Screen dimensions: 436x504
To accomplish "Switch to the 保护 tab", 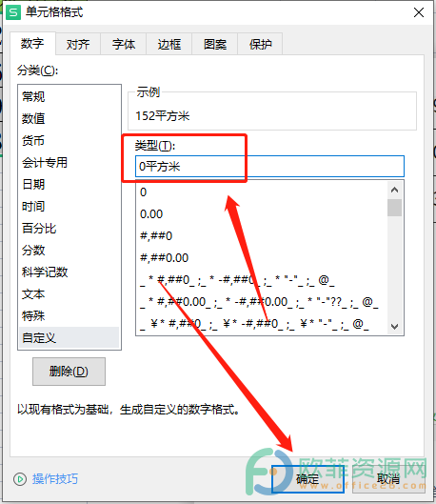I will coord(261,44).
